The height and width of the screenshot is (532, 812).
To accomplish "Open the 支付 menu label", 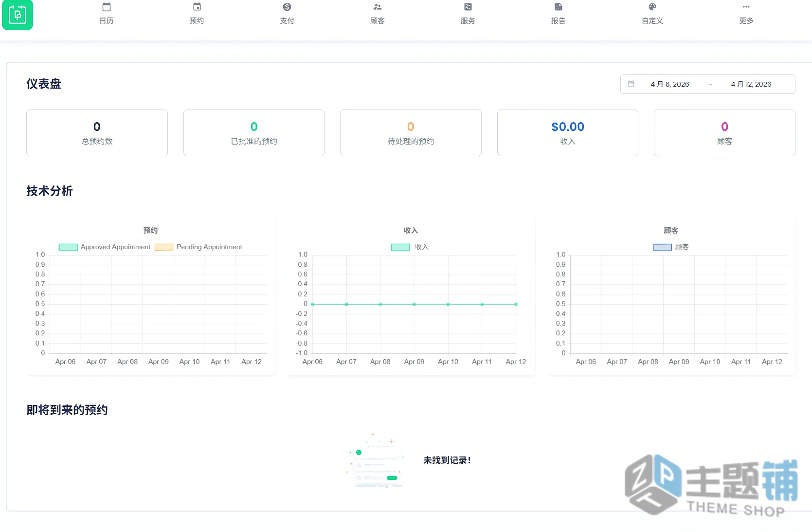I will click(287, 21).
